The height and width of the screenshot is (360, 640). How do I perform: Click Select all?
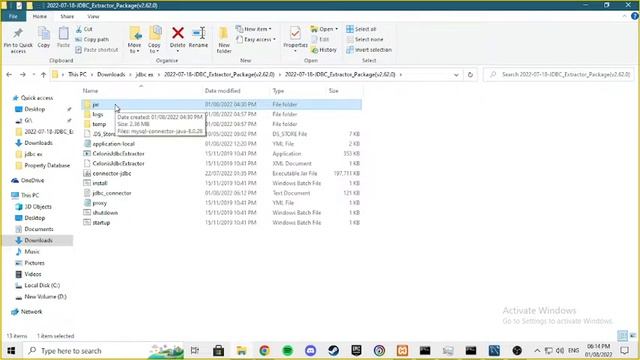(x=361, y=29)
